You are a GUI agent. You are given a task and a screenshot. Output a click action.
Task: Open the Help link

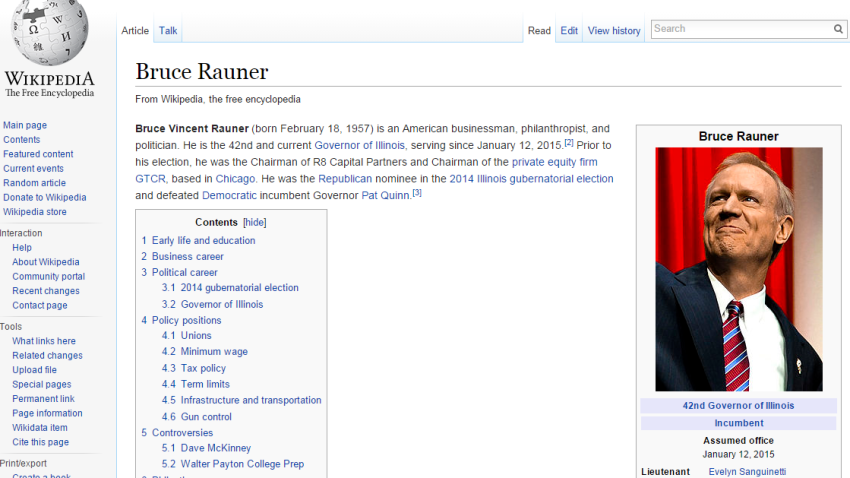click(22, 247)
